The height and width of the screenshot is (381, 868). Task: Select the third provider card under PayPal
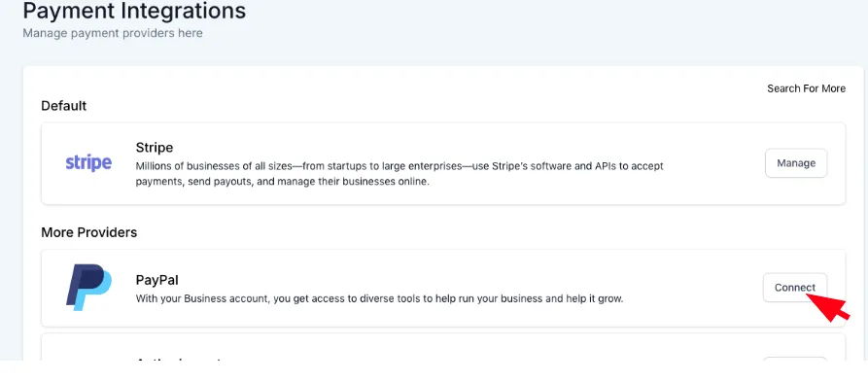pos(443,349)
